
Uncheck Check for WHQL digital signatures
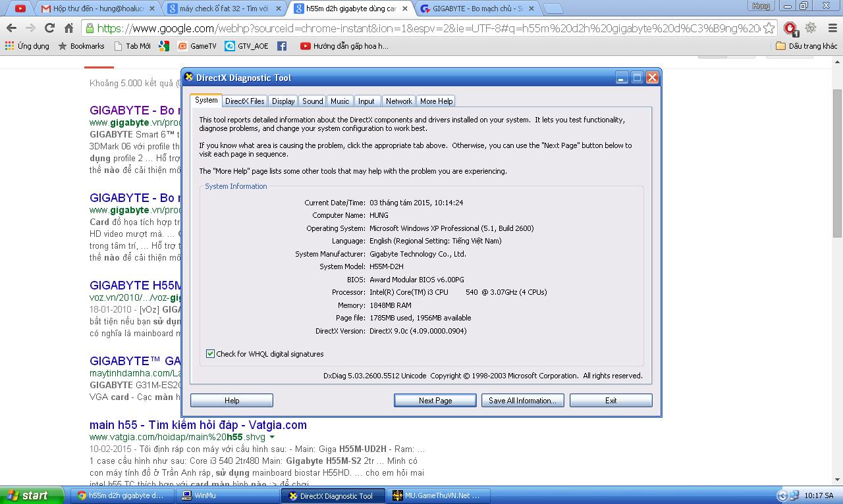[210, 354]
